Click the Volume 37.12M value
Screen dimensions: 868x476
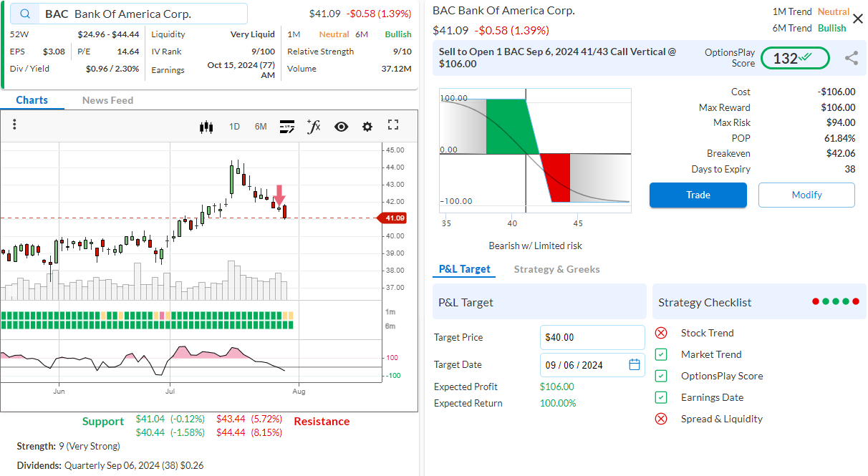pos(397,69)
